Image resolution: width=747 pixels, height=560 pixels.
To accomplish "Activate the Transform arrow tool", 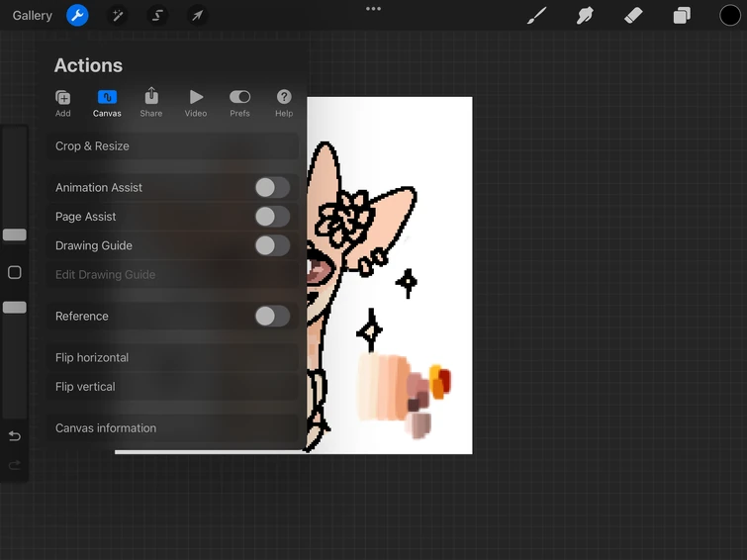I will [x=198, y=16].
